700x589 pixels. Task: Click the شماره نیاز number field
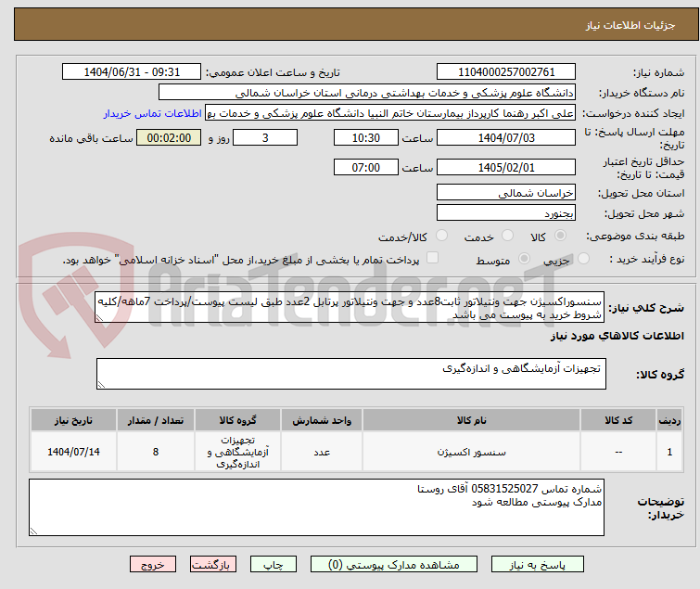pyautogui.click(x=506, y=72)
